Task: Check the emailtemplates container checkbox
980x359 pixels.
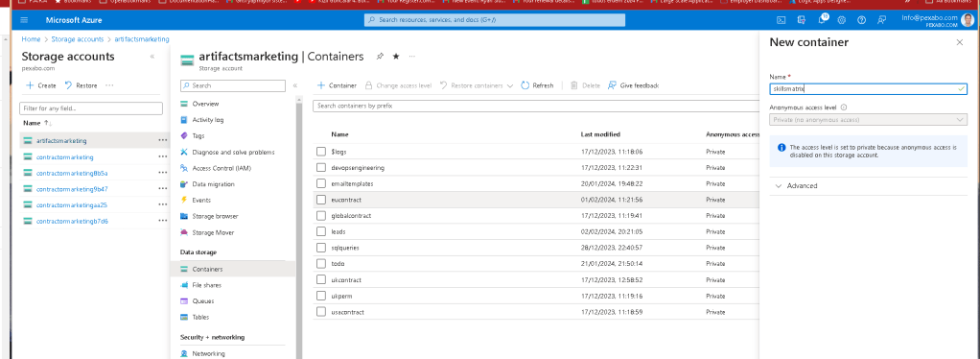Action: coord(321,184)
